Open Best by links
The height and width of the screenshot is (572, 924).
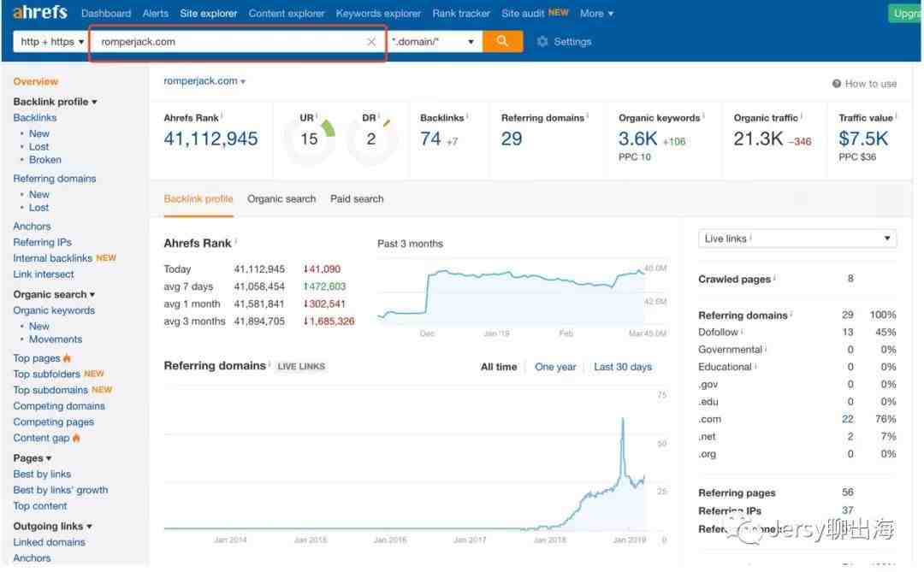(x=42, y=475)
